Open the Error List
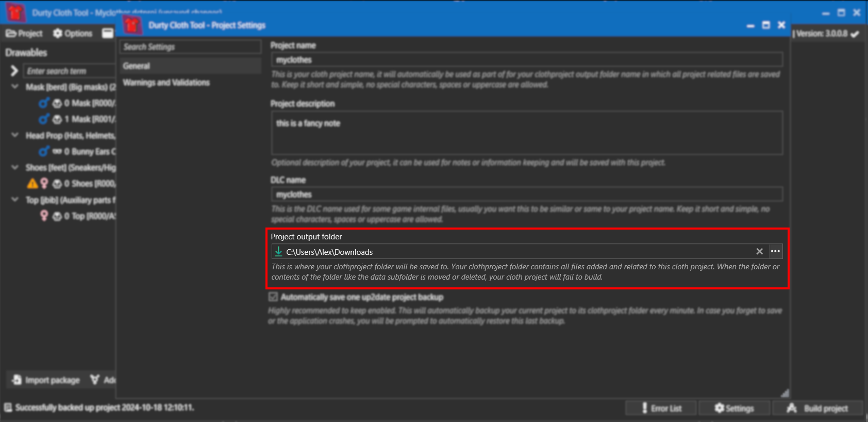Screen dimensions: 868x422 click(661, 408)
